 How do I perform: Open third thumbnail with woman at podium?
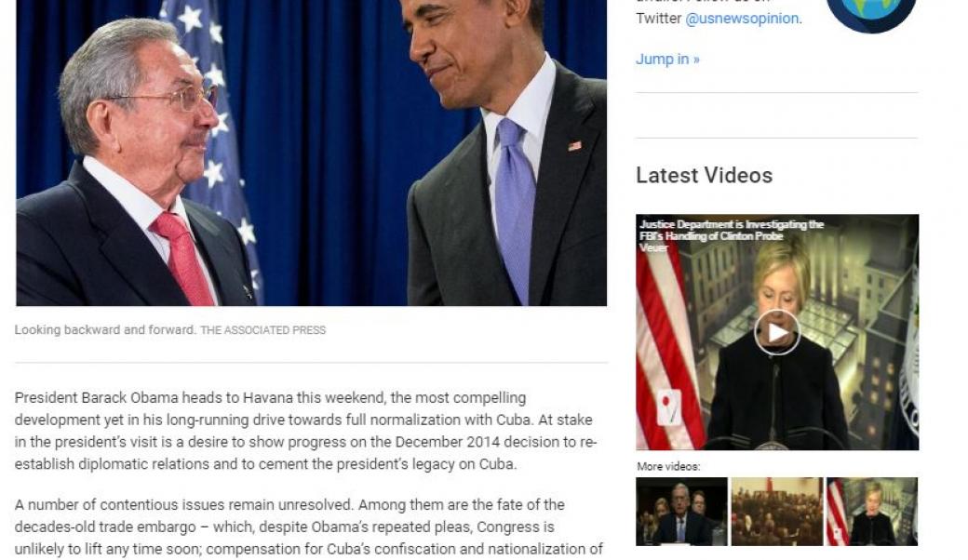pos(872,512)
